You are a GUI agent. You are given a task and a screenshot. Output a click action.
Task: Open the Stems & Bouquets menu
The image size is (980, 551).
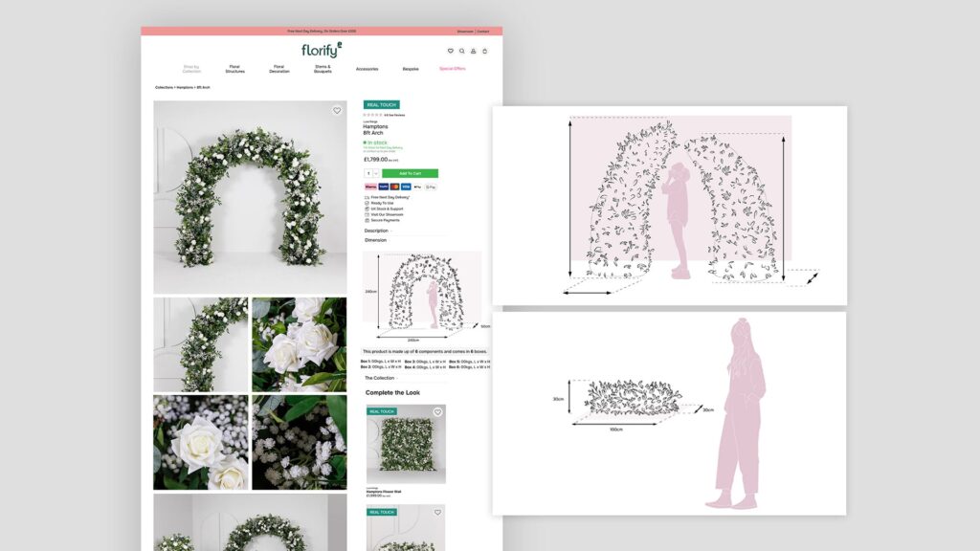tap(323, 69)
